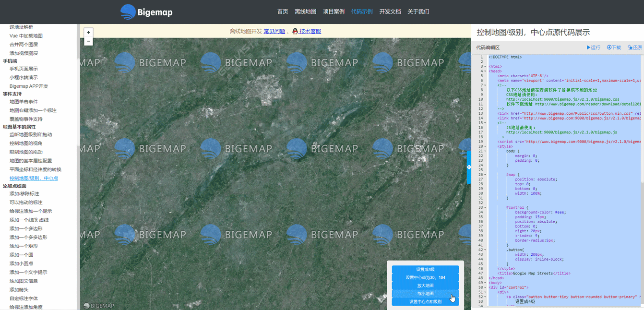Open the 添加一个线段 虚线 example
The width and height of the screenshot is (644, 310).
pos(29,220)
